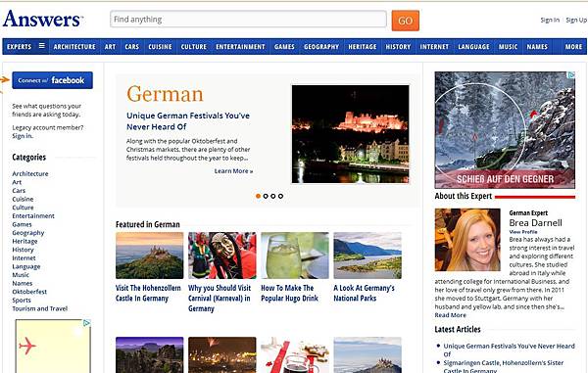Open Architecture in the Categories list
The width and height of the screenshot is (588, 373).
pos(30,173)
